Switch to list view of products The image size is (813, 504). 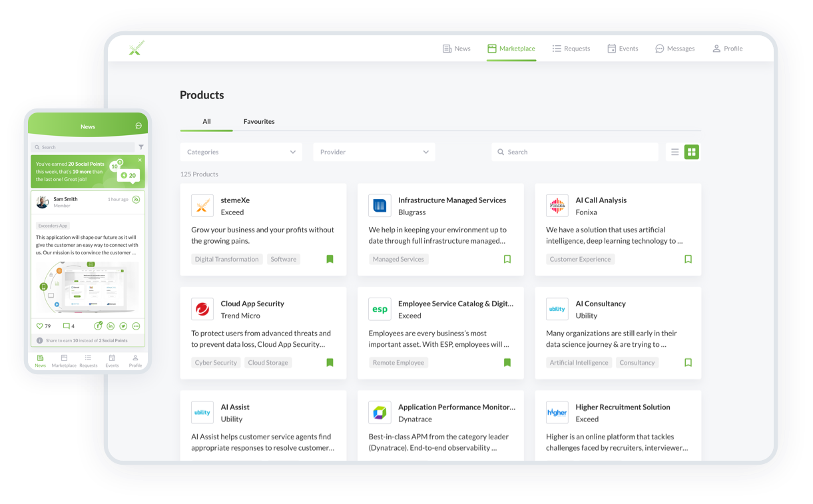pos(674,152)
